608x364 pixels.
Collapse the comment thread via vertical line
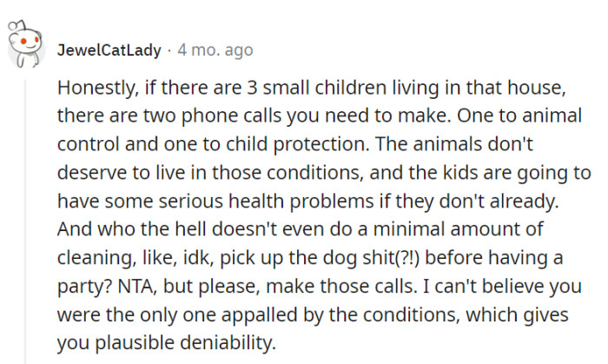point(24,217)
